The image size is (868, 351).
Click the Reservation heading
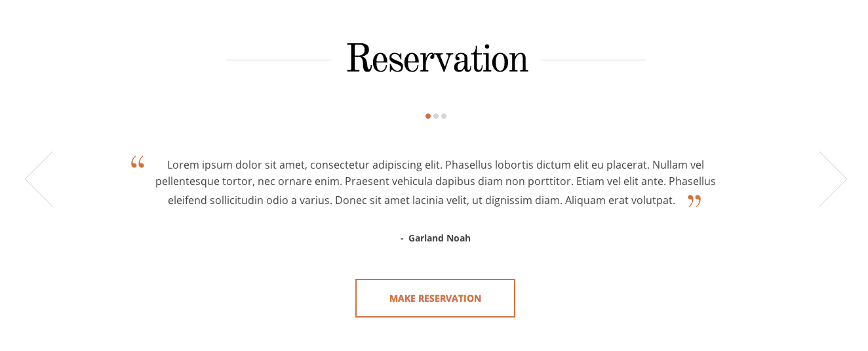pyautogui.click(x=437, y=59)
